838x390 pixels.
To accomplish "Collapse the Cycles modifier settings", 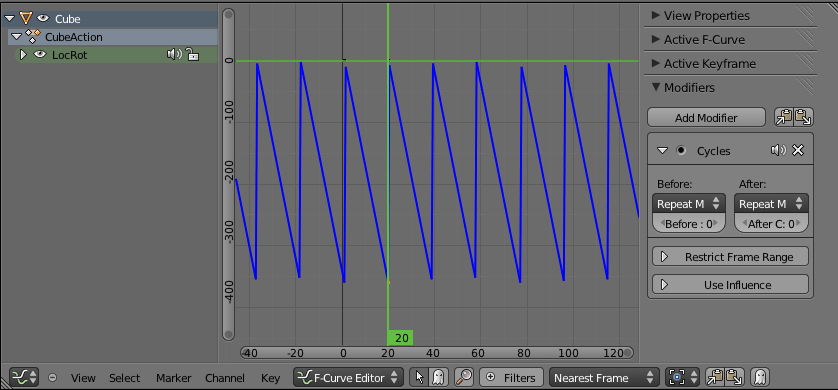I will (663, 151).
